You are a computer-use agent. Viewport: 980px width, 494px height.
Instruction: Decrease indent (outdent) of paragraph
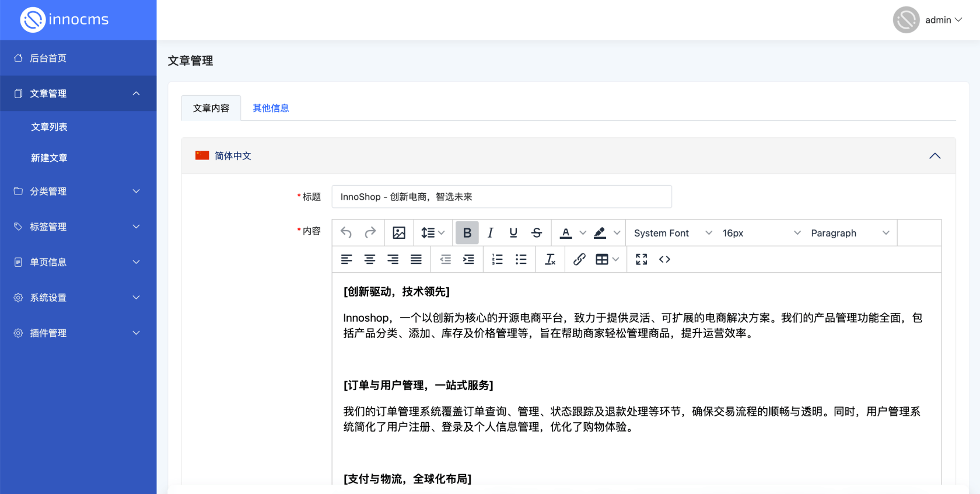446,259
